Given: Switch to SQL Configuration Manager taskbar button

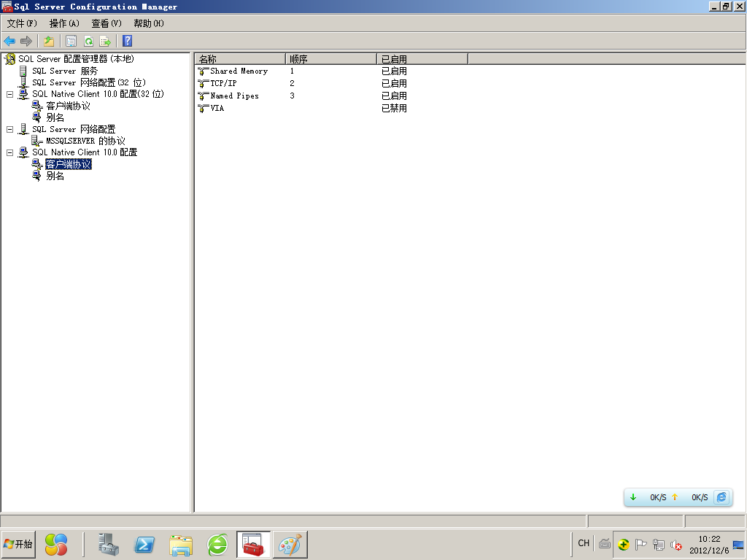Looking at the screenshot, I should 253,545.
